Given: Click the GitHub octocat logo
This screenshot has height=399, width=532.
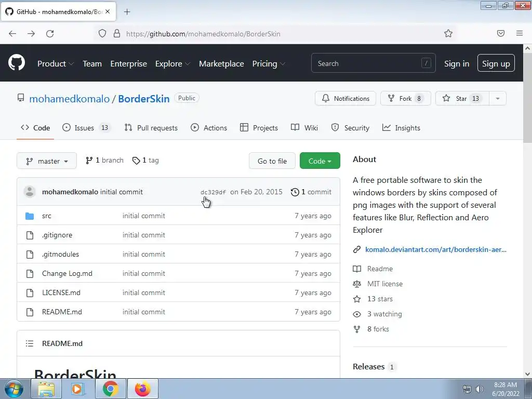Looking at the screenshot, I should pos(17,63).
